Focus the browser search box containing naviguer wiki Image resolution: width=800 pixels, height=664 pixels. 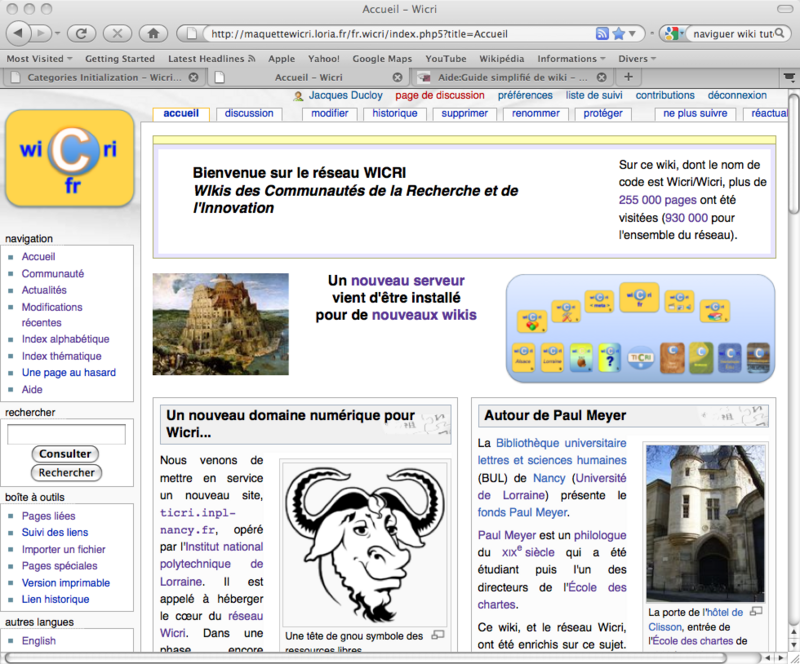(x=733, y=34)
